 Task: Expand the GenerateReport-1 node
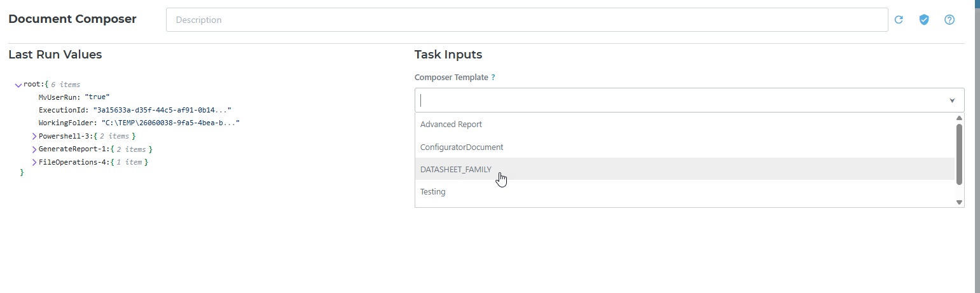coord(34,149)
